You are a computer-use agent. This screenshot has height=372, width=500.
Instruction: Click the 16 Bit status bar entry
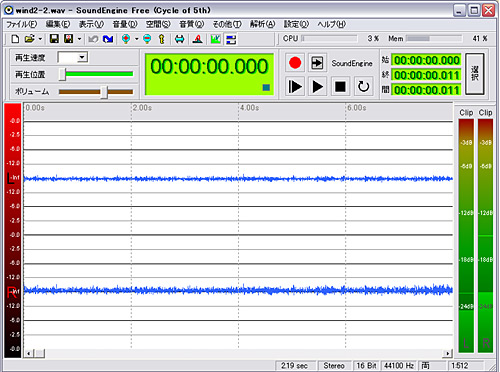tap(366, 366)
